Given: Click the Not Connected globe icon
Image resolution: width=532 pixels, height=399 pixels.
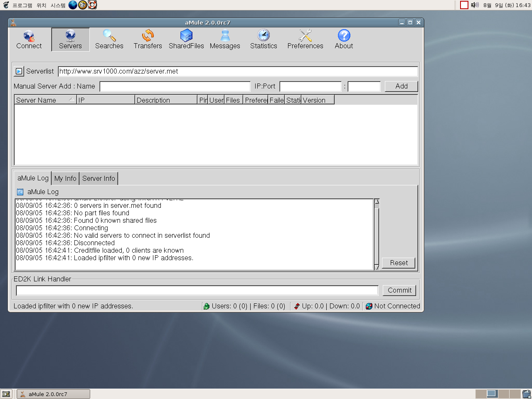Looking at the screenshot, I should pos(369,306).
